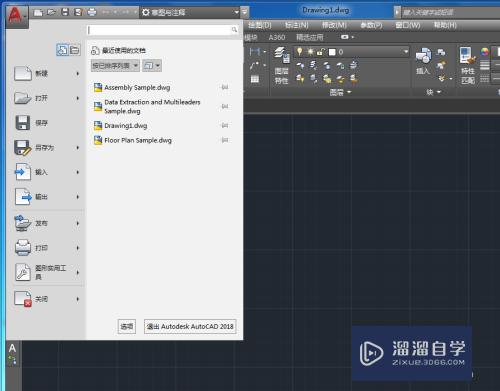Click Create Block icon right of 插入
500x391 pixels.
point(441,52)
